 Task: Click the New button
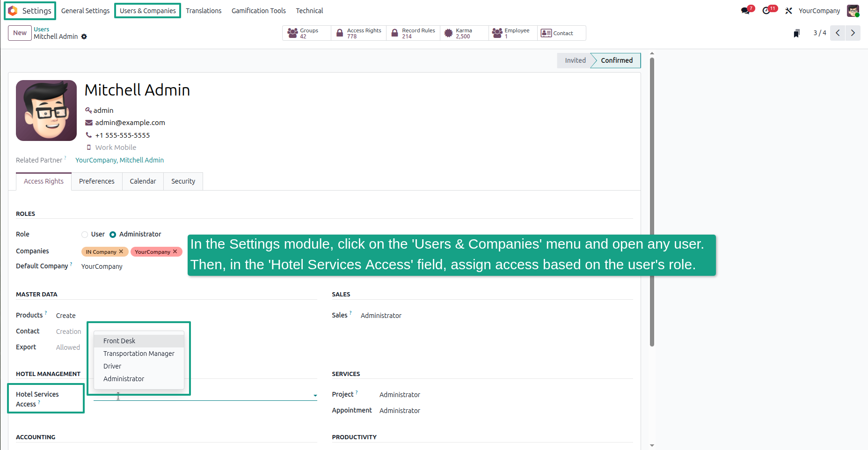(x=20, y=33)
